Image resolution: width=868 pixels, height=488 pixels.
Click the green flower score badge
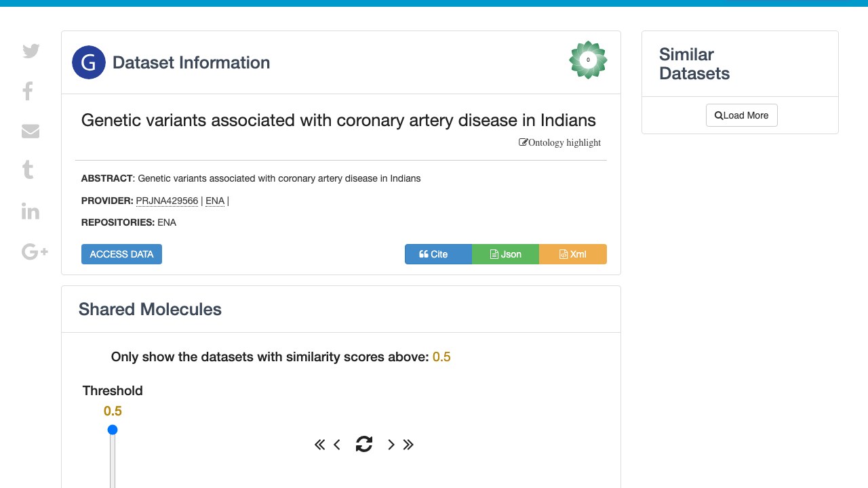pyautogui.click(x=588, y=60)
